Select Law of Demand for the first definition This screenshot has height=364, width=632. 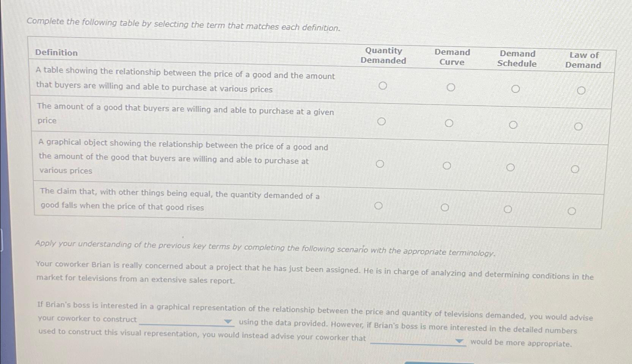click(x=581, y=90)
